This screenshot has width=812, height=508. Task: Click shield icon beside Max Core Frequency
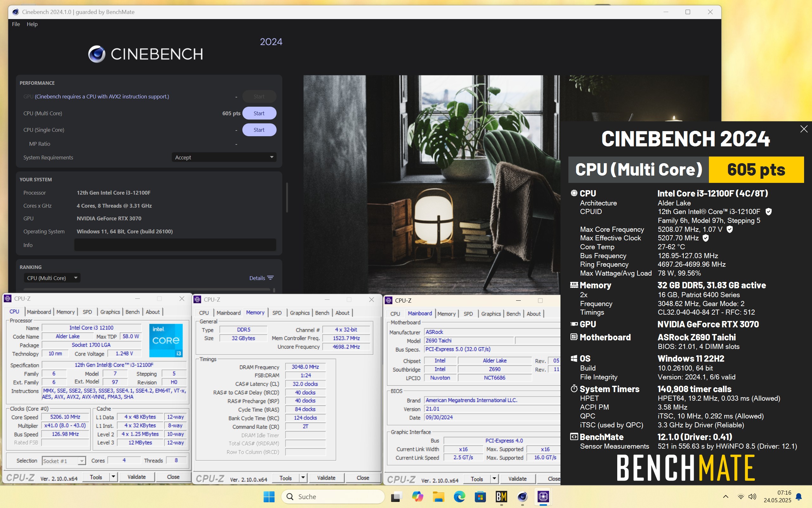pos(730,229)
